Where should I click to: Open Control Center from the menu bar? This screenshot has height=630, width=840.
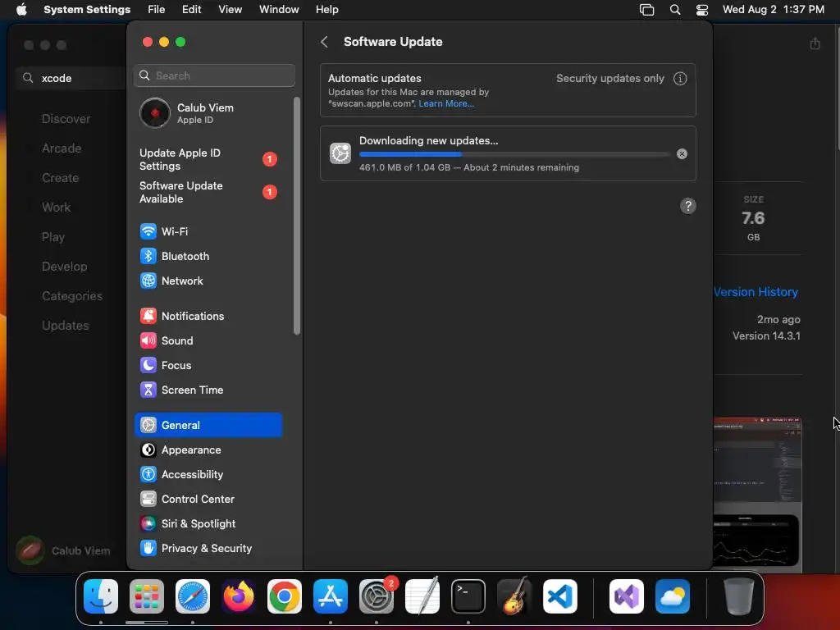click(x=702, y=10)
